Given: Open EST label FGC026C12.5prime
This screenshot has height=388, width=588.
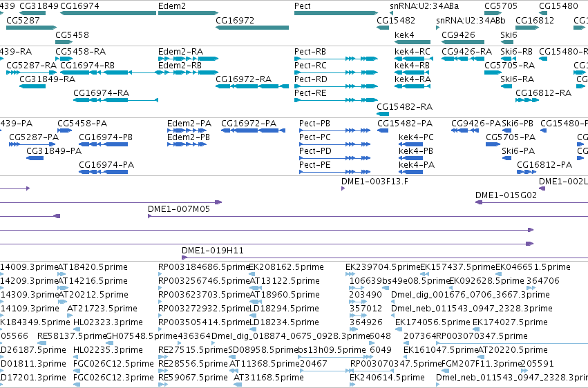Looking at the screenshot, I should (x=113, y=364).
